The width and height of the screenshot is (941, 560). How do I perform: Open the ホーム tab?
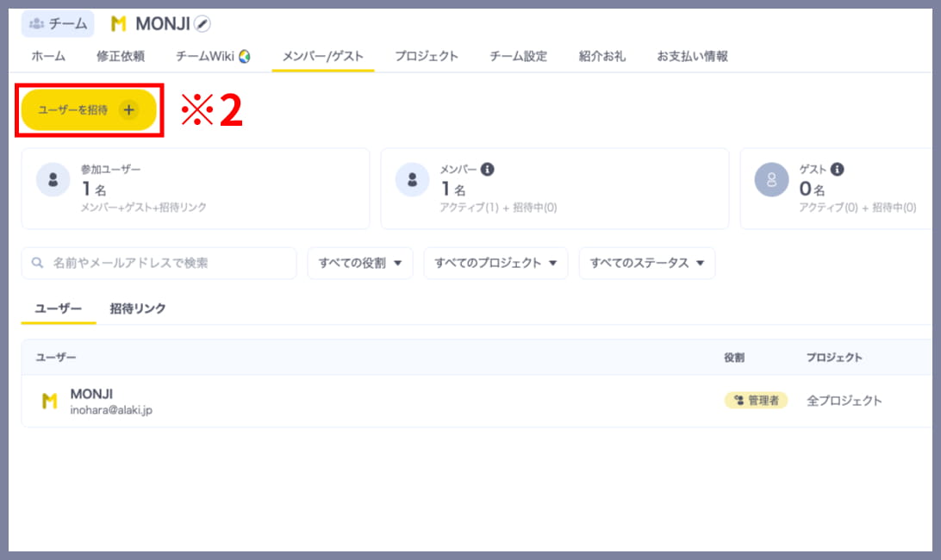tap(48, 56)
